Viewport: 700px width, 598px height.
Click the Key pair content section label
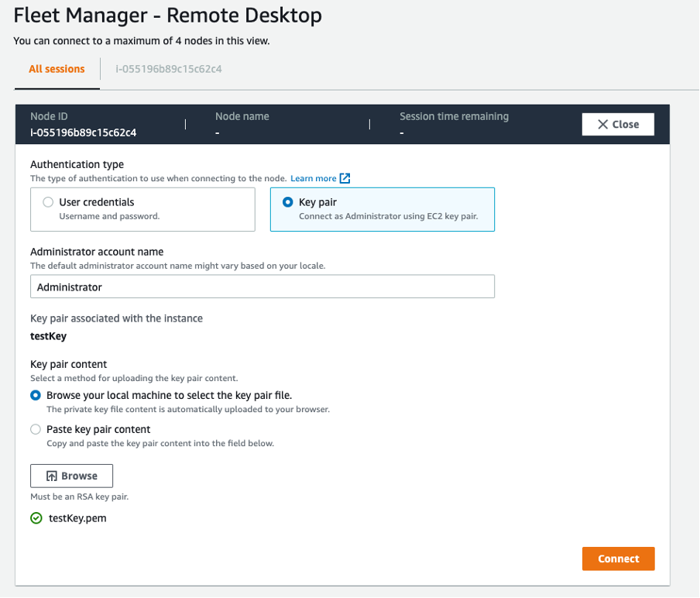[x=69, y=364]
